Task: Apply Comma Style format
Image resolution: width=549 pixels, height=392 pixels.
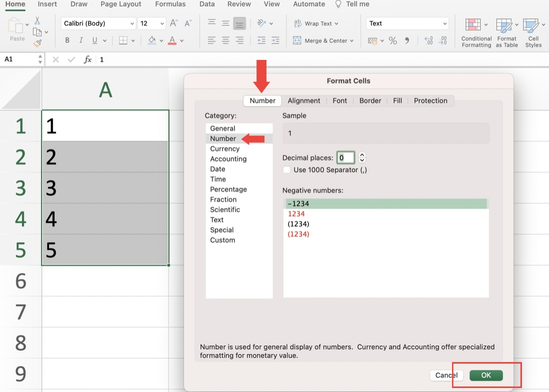Action: pyautogui.click(x=407, y=40)
